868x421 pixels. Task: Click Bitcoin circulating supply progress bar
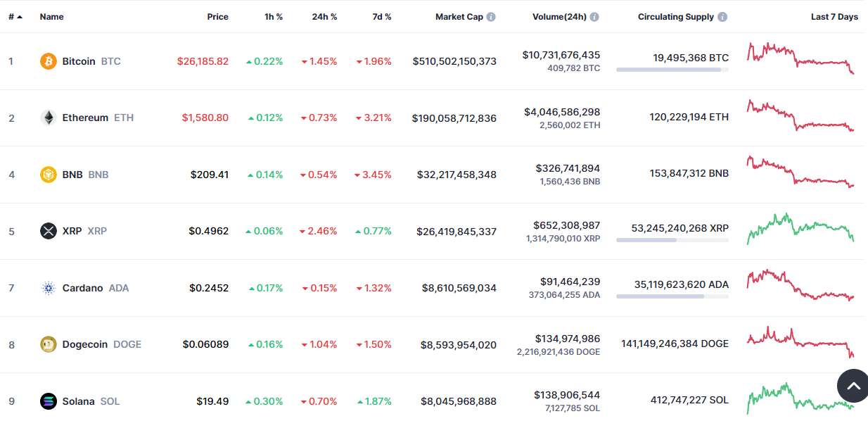pos(672,70)
